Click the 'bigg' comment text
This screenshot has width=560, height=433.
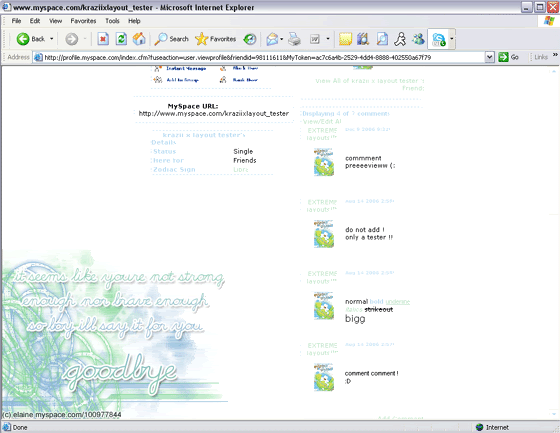pos(355,319)
